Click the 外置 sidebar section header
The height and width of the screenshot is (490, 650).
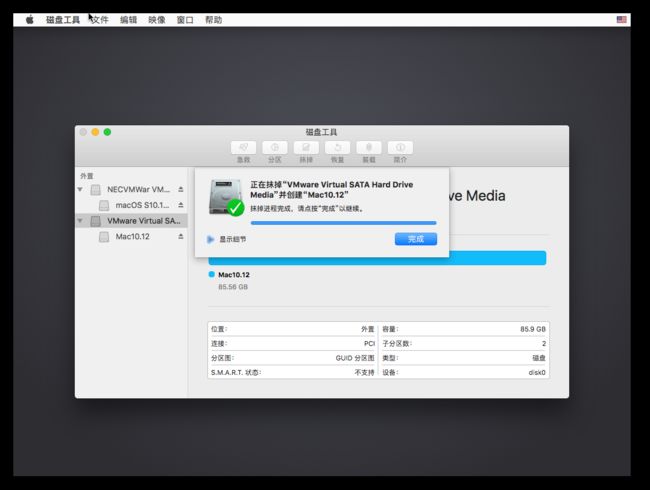[87, 176]
